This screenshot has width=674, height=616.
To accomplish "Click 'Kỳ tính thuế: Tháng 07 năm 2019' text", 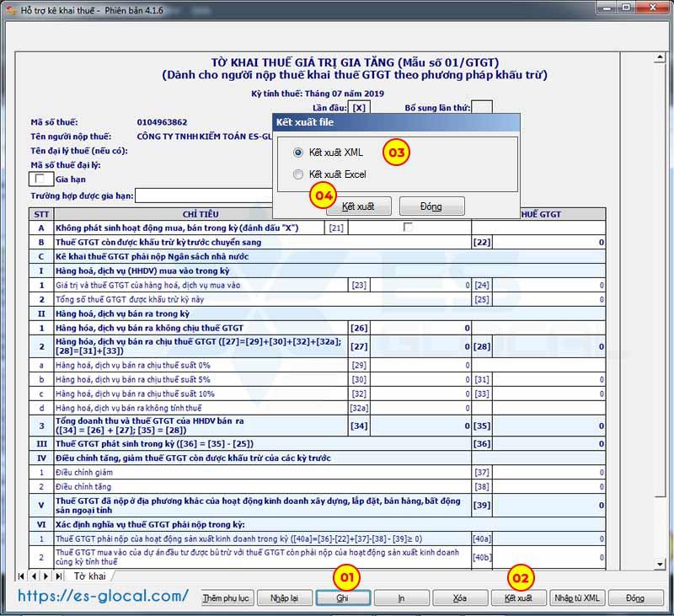I will tap(318, 94).
